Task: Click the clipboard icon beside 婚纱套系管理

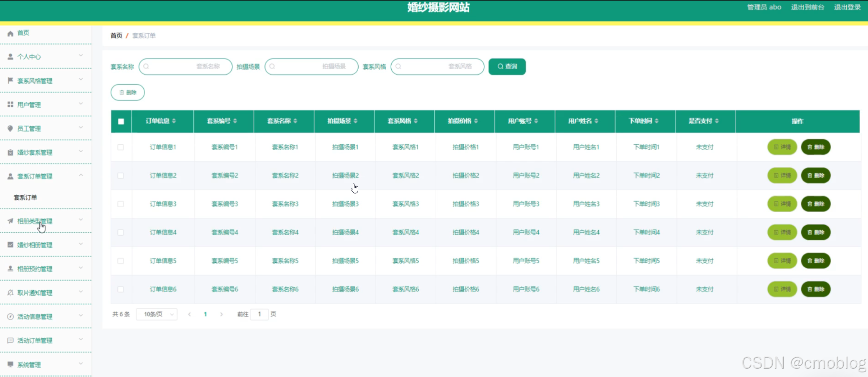Action: 10,152
